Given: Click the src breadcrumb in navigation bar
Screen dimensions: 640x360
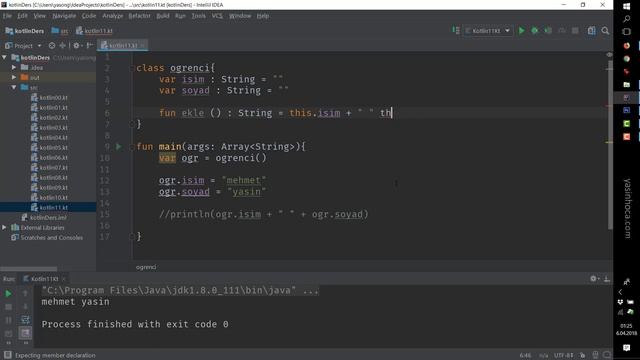Looking at the screenshot, I should pos(60,31).
